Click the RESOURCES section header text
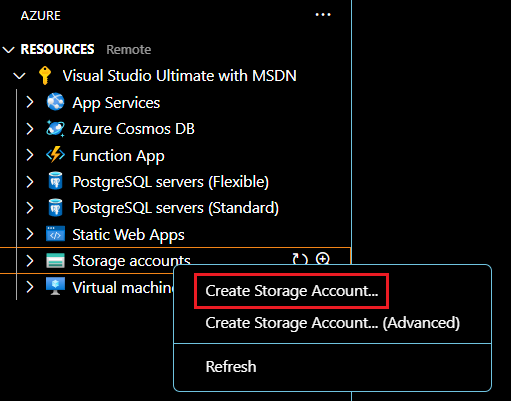 (x=57, y=49)
